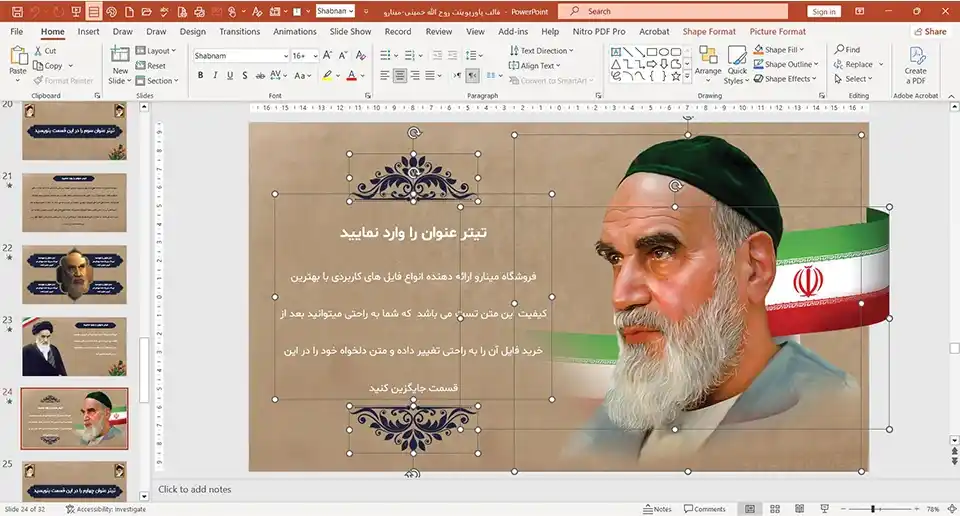
Task: Open the Design ribbon tab
Action: point(192,31)
